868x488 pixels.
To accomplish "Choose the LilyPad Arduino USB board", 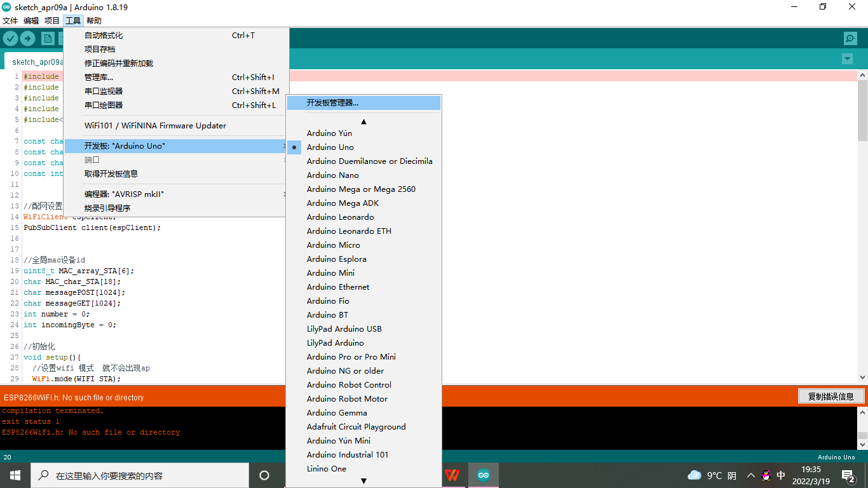I will click(363, 329).
